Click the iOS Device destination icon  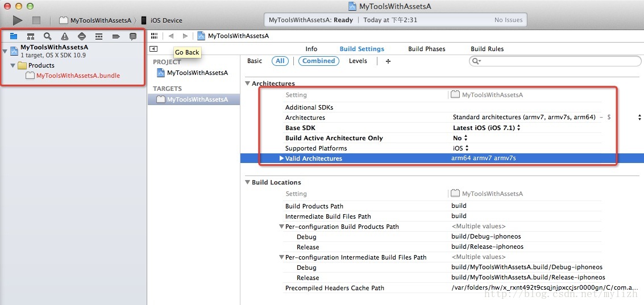point(144,20)
